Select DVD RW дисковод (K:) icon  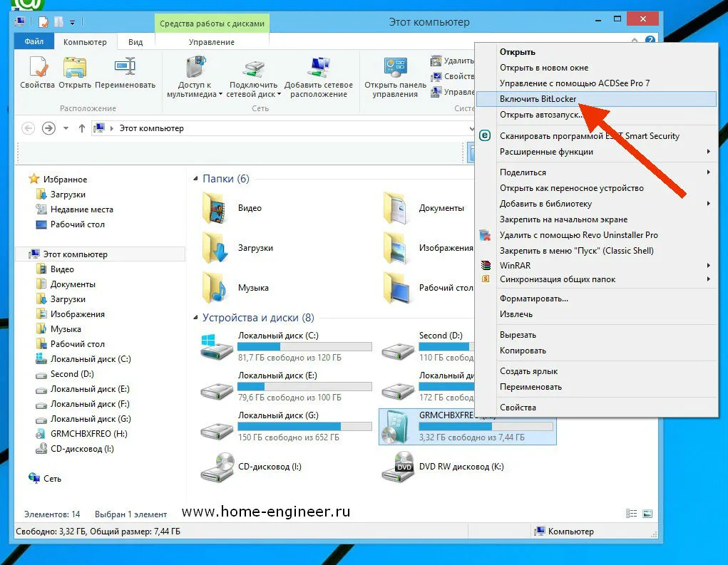(x=398, y=467)
